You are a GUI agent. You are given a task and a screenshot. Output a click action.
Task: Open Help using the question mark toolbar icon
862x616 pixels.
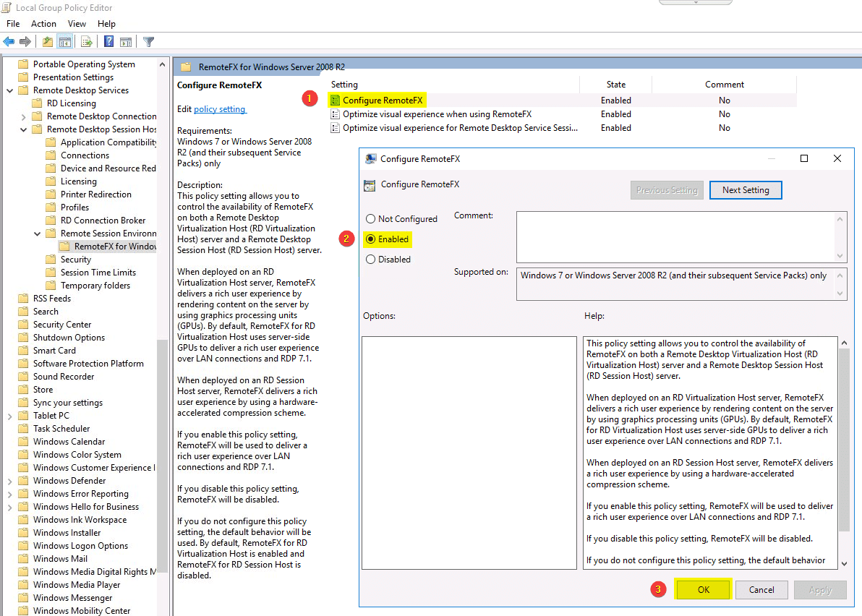click(x=108, y=41)
